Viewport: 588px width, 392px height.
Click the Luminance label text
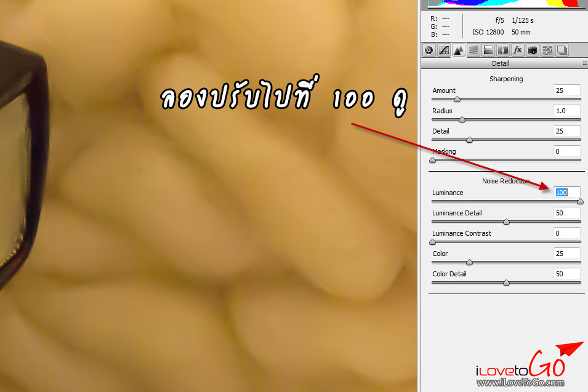click(x=448, y=193)
